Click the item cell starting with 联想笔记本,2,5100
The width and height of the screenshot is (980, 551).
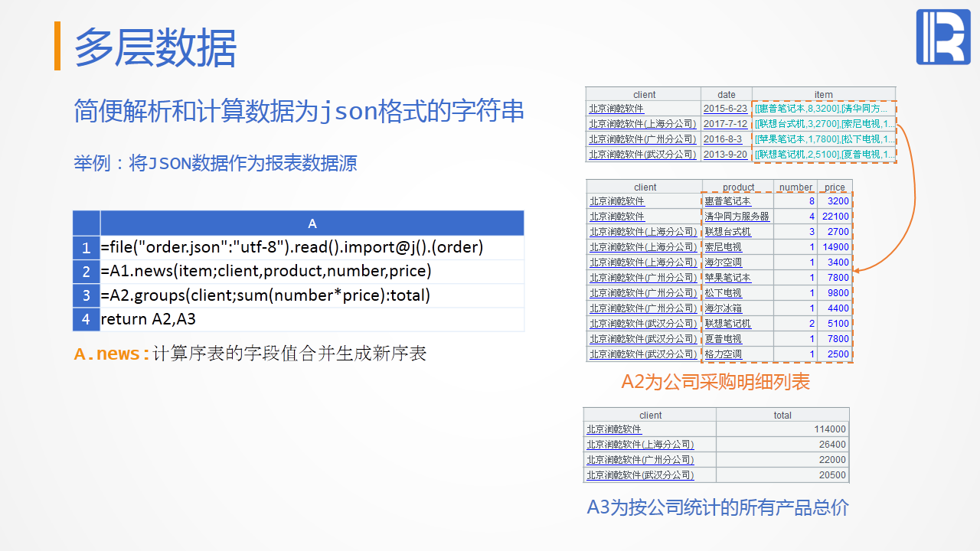(x=825, y=155)
